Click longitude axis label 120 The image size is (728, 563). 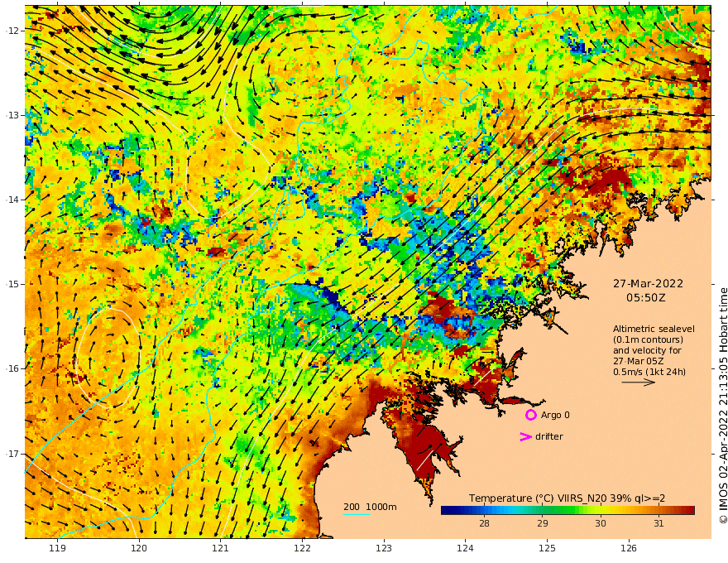coord(139,549)
